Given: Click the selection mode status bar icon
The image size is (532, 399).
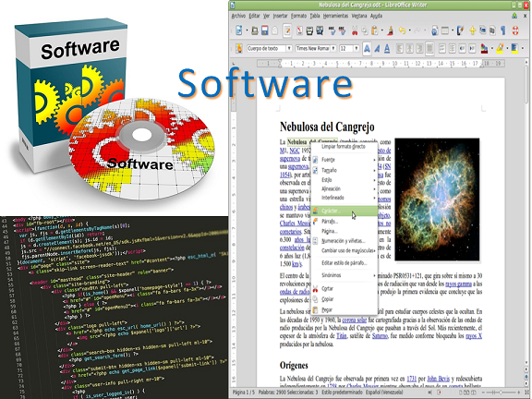Looking at the screenshot, I should (x=429, y=393).
